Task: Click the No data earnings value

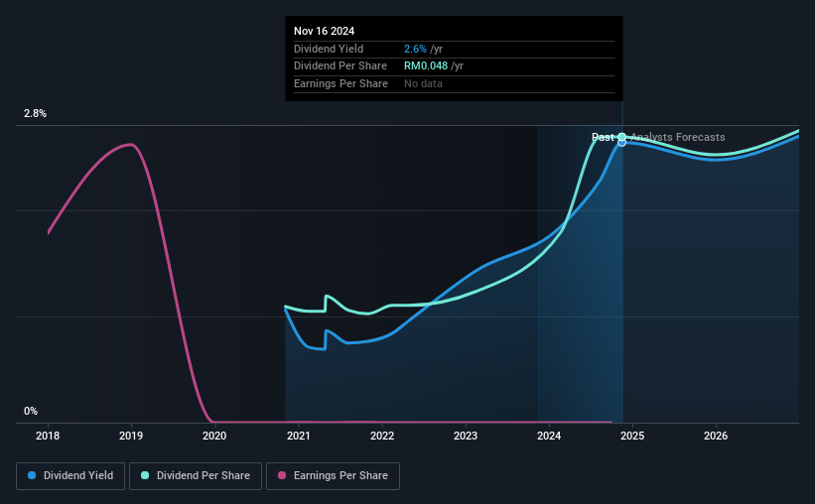Action: tap(423, 83)
